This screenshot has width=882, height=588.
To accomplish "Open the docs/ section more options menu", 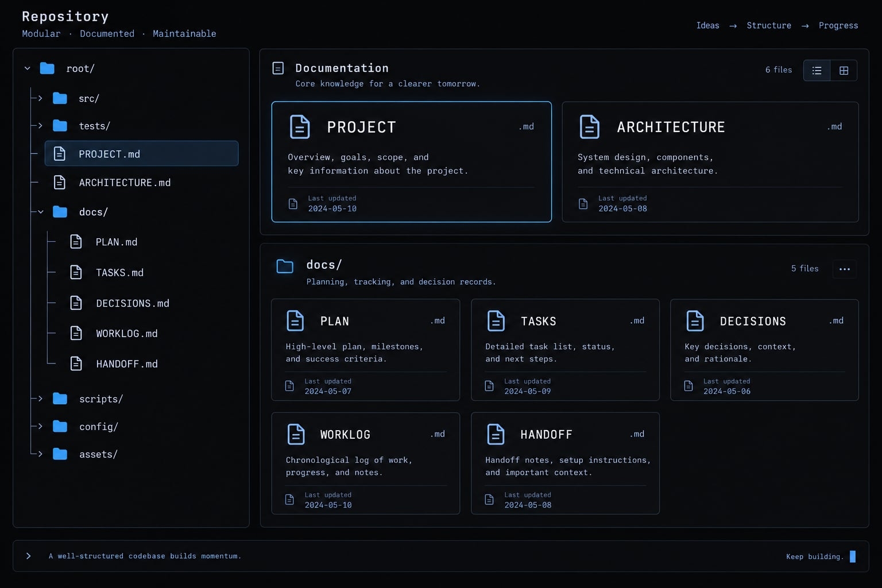I will tap(845, 269).
